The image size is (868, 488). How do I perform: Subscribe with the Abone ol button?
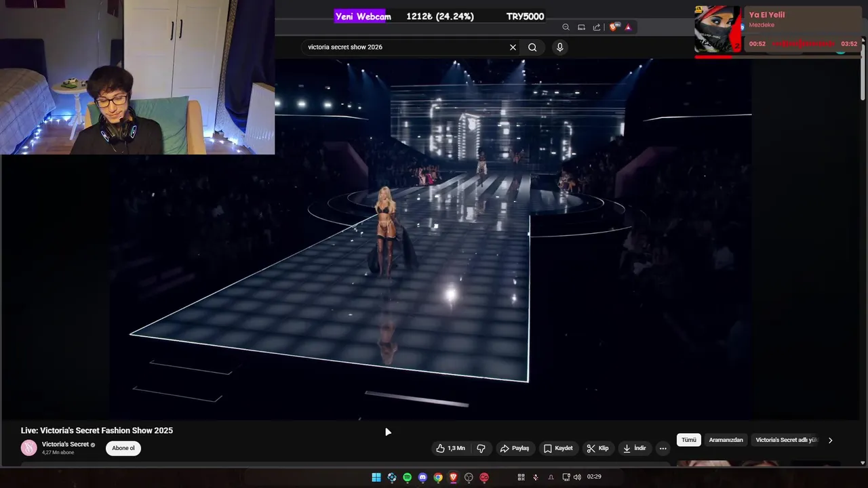123,448
